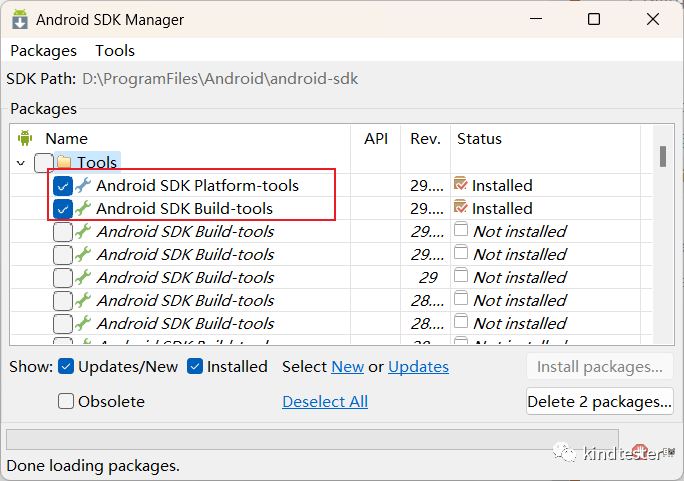
Task: Click the Tools folder icon
Action: click(64, 162)
